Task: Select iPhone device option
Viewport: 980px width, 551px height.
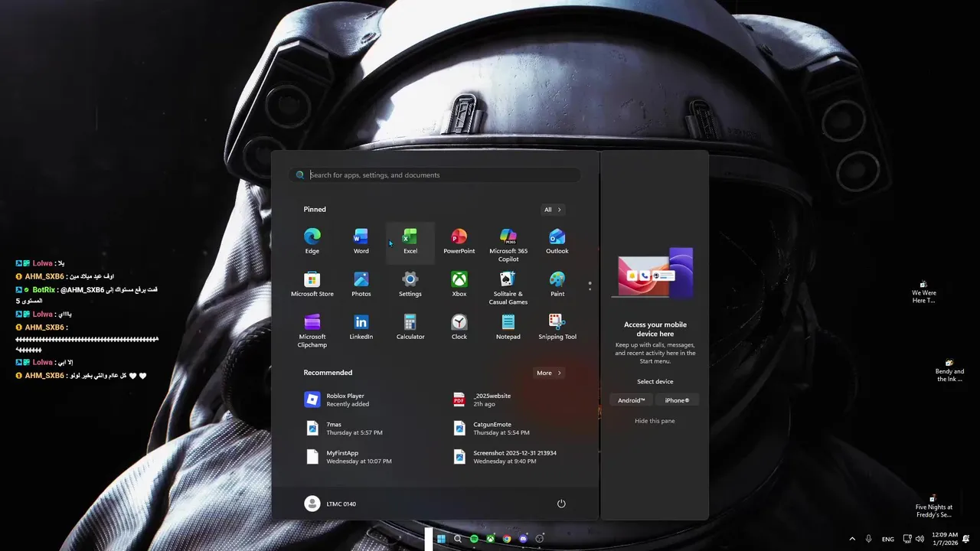Action: tap(677, 400)
